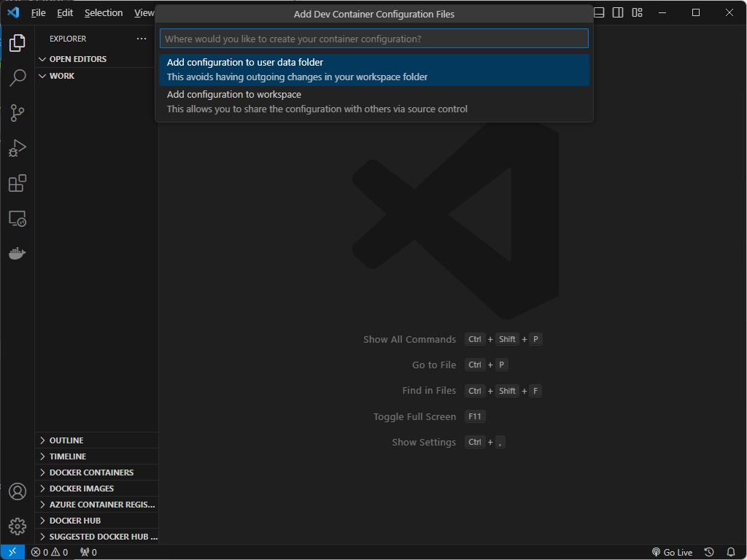This screenshot has width=747, height=560.
Task: Minimize the VS Code window
Action: 662,13
